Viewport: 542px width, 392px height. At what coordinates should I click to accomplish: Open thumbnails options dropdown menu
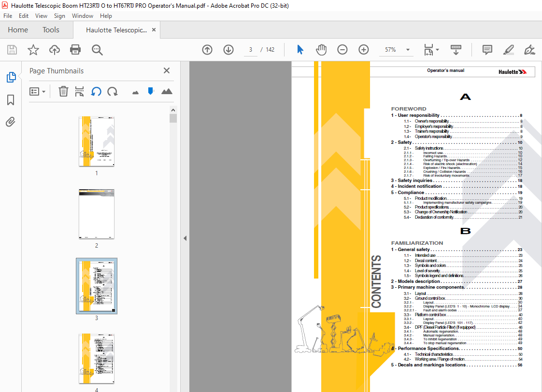click(37, 92)
